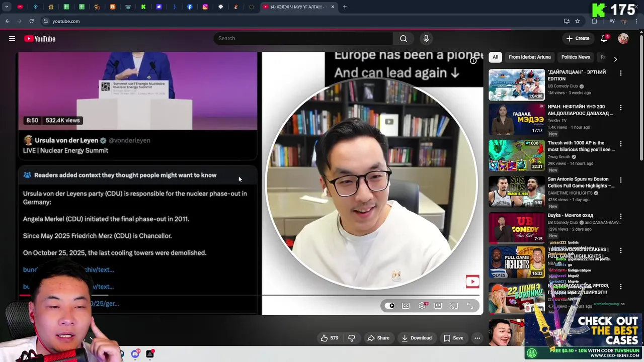This screenshot has height=362, width=644.
Task: Go to YouTube home via logo
Action: 40,39
